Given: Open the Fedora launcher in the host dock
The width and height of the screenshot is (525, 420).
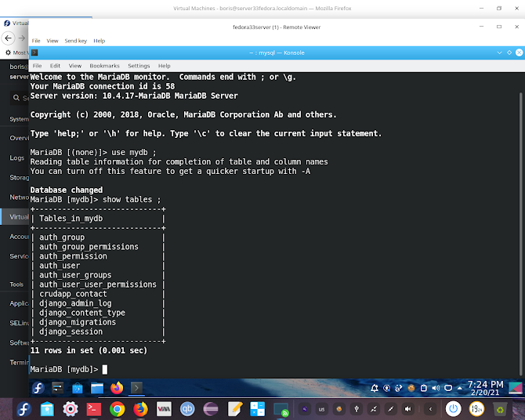Looking at the screenshot, I should [24, 409].
